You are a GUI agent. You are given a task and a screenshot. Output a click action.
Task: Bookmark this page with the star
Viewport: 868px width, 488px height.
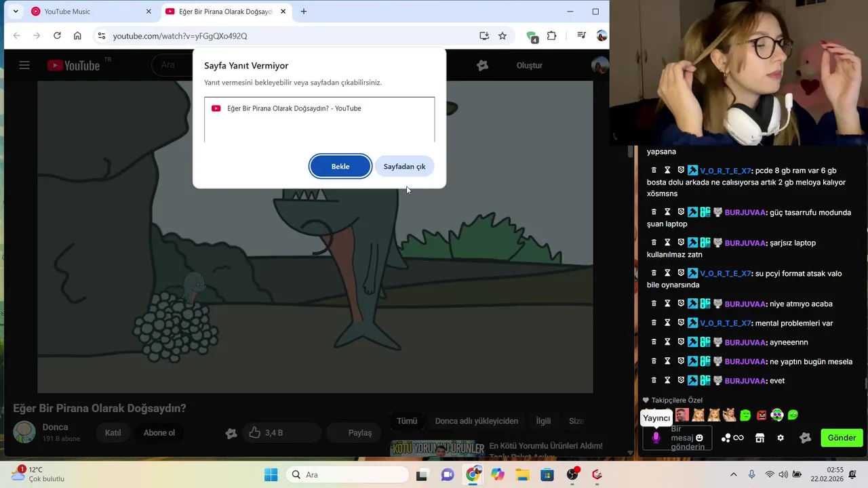tap(502, 36)
